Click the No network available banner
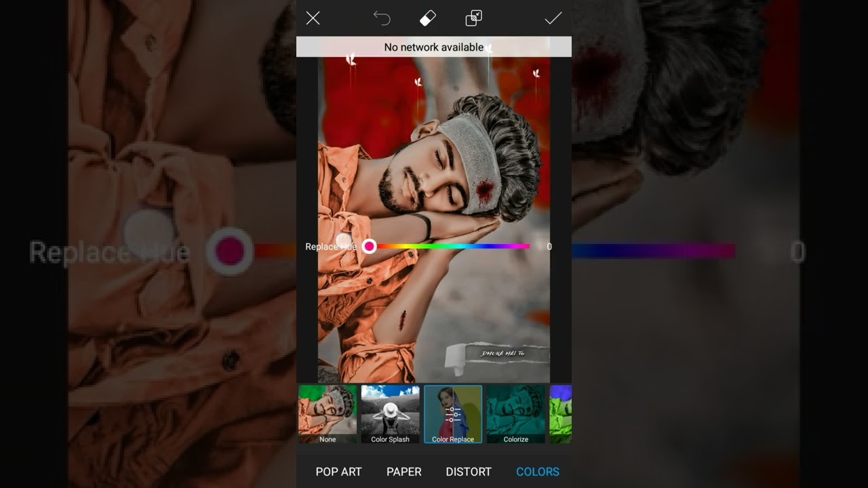 click(434, 47)
